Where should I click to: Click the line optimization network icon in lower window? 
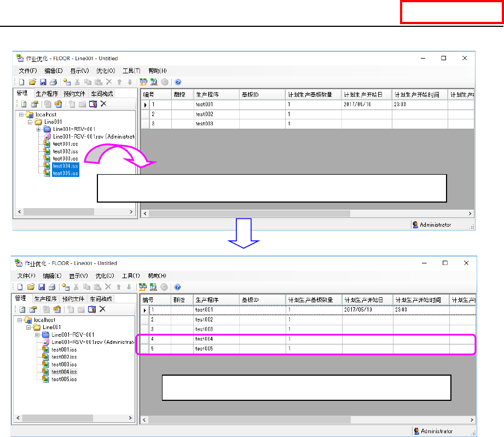pos(143,287)
